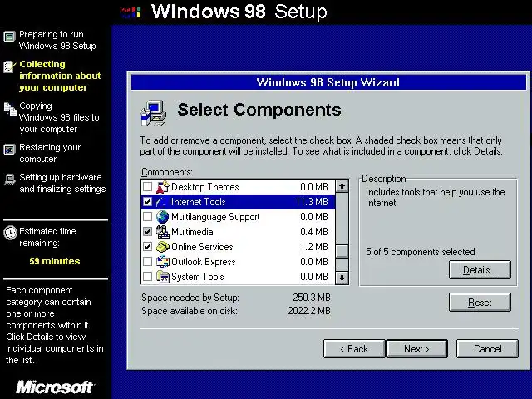
Task: Select the Multilanguage Support row label
Action: click(x=215, y=217)
